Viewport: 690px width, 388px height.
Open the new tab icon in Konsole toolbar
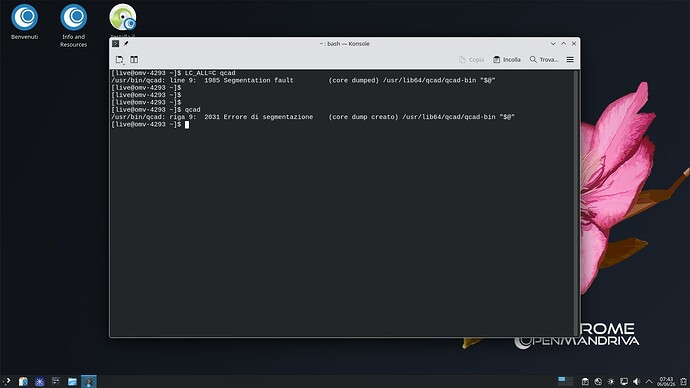tap(119, 59)
